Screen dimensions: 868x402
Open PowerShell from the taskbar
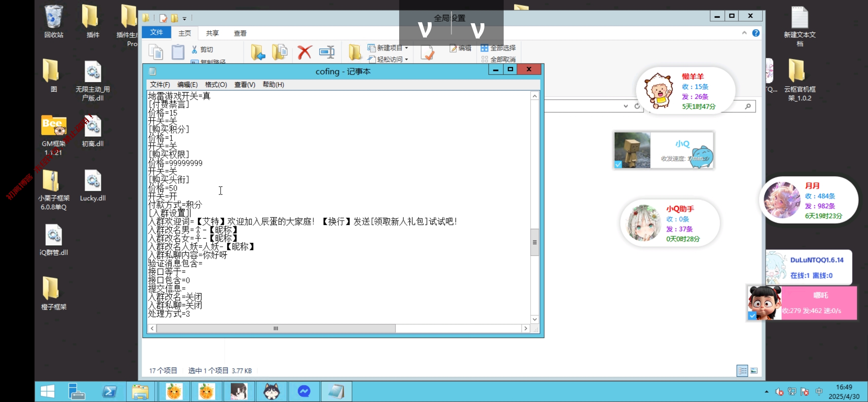[109, 392]
